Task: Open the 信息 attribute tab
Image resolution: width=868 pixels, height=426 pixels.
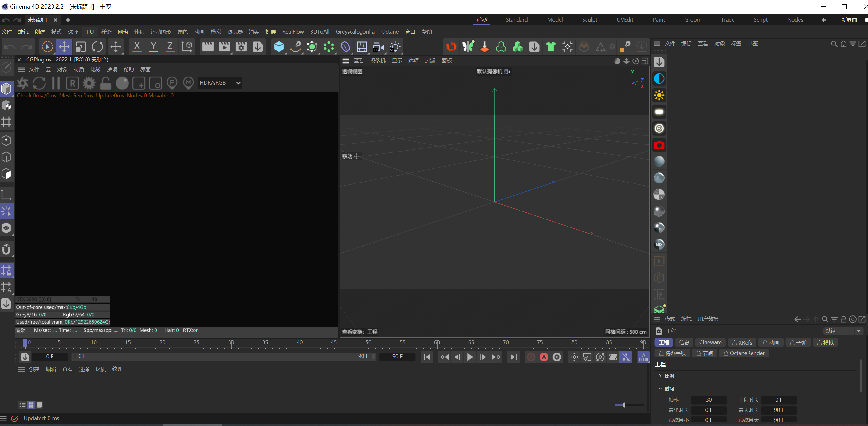Action: point(684,342)
